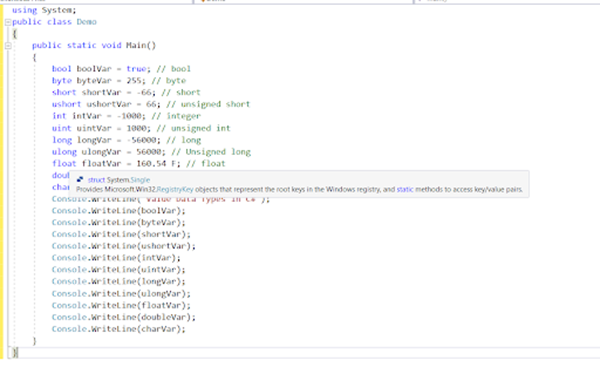Click the closing brace of the Demo class
This screenshot has height=367, width=600.
tap(15, 352)
